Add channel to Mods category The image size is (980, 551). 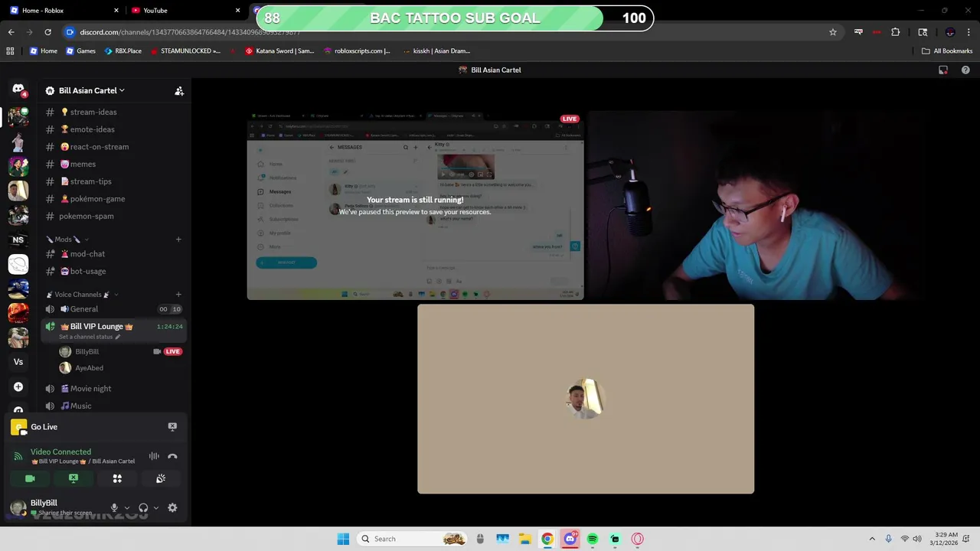tap(178, 240)
